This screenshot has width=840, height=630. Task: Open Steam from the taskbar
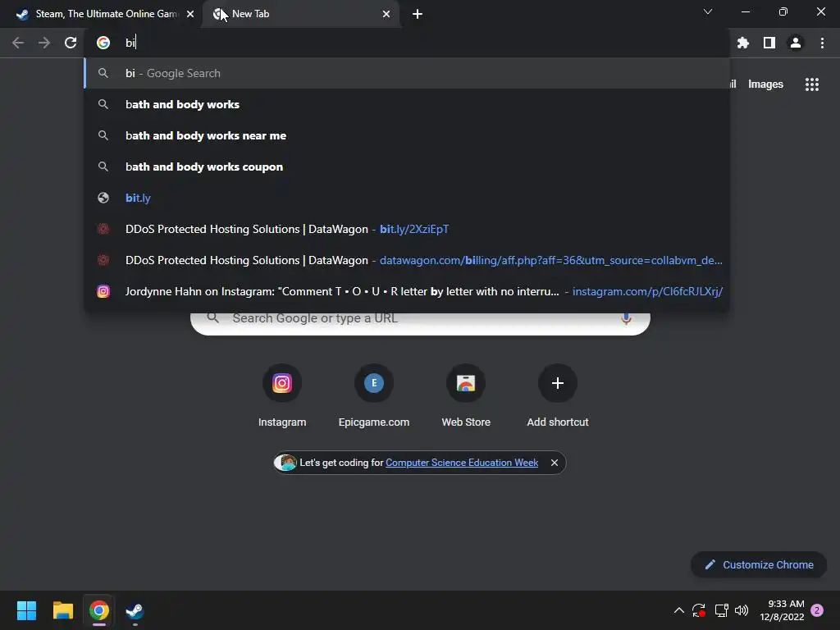tap(135, 610)
